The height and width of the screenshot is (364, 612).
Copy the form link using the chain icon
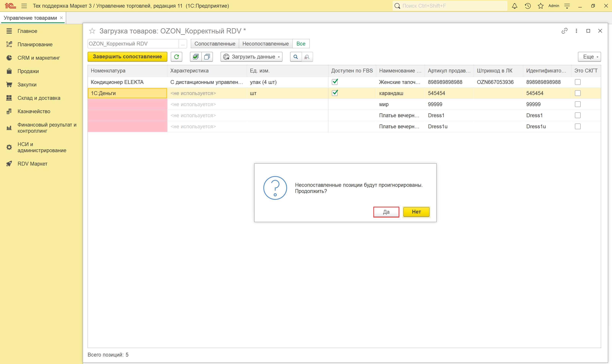(564, 31)
